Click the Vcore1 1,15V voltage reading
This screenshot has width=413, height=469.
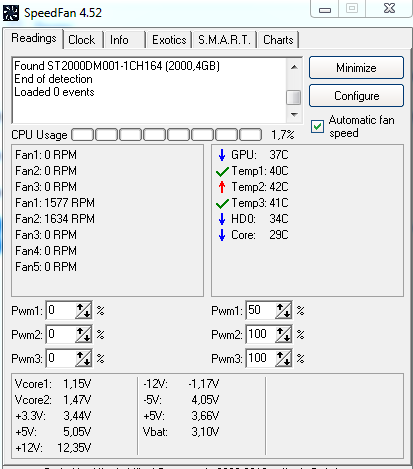(x=53, y=384)
